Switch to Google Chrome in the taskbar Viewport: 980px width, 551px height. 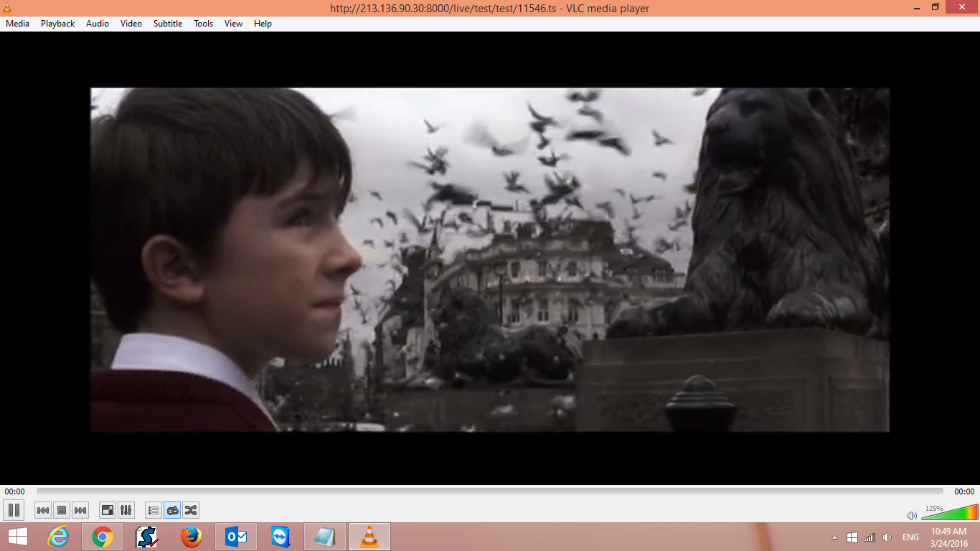click(x=103, y=537)
